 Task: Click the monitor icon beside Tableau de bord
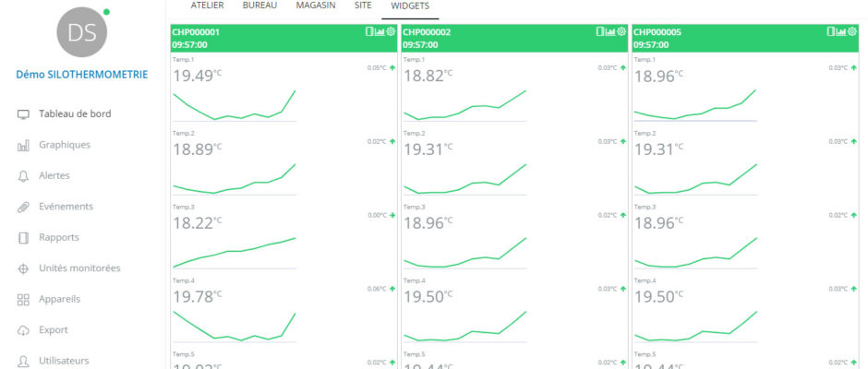pos(23,114)
